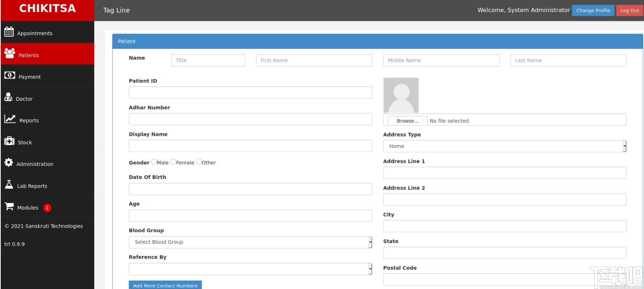This screenshot has width=644, height=289.
Task: Click the red Modules notification badge
Action: pyautogui.click(x=47, y=208)
